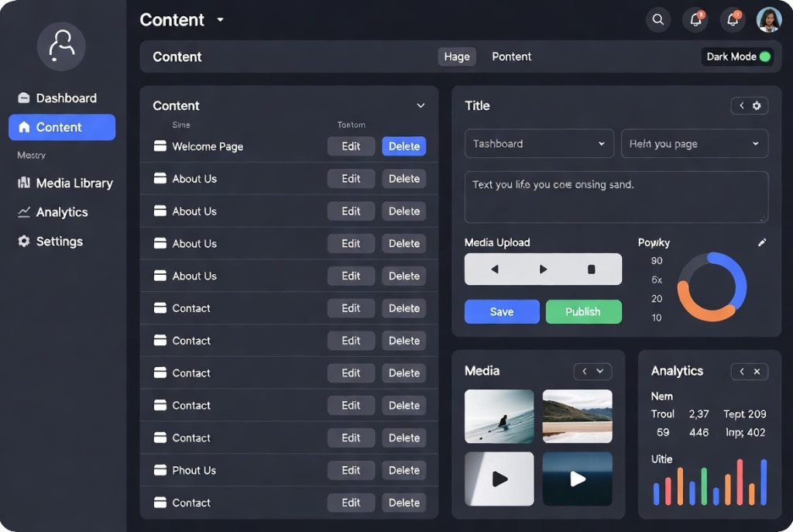This screenshot has width=793, height=532.
Task: Click the page icon beside Welcome Page
Action: [x=160, y=146]
